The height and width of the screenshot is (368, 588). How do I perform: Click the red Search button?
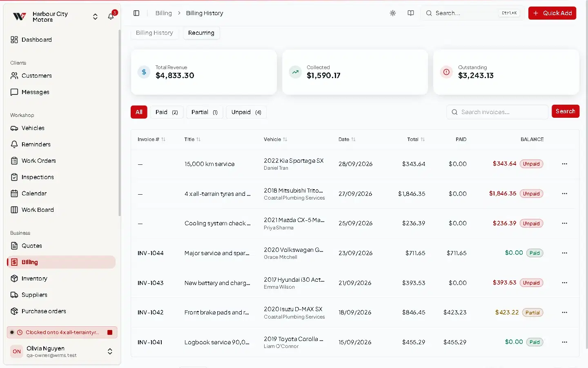click(566, 111)
